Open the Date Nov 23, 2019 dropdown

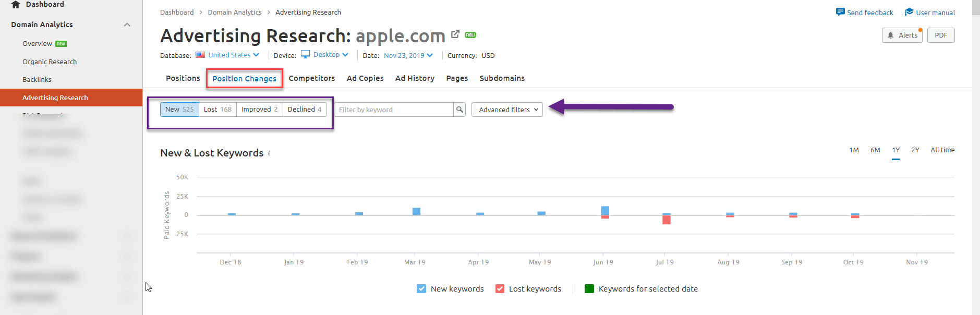(408, 55)
